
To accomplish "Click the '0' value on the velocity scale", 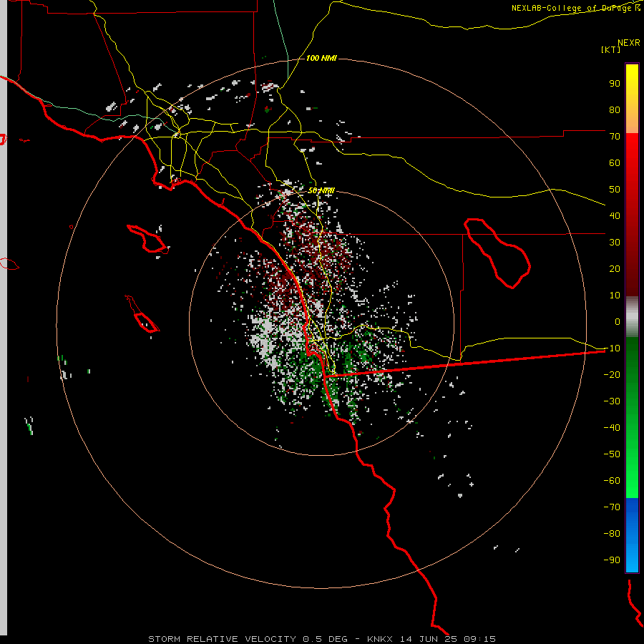I will click(618, 321).
